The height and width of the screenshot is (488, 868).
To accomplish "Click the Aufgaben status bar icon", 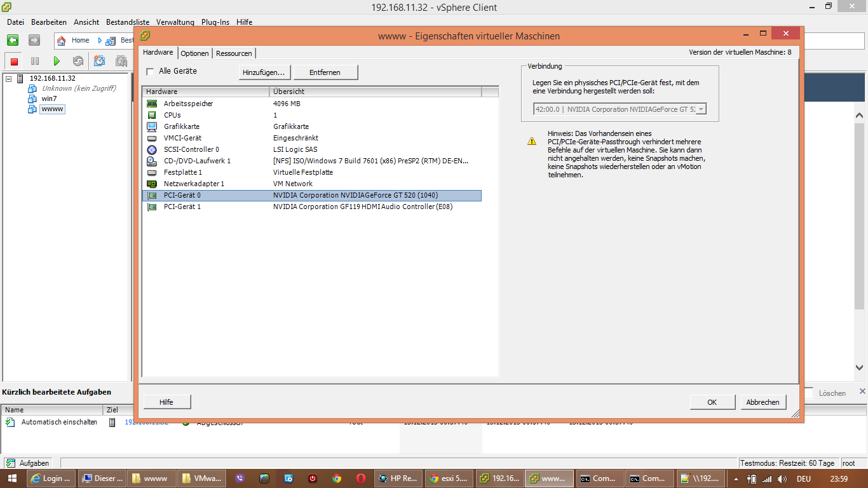I will [11, 463].
